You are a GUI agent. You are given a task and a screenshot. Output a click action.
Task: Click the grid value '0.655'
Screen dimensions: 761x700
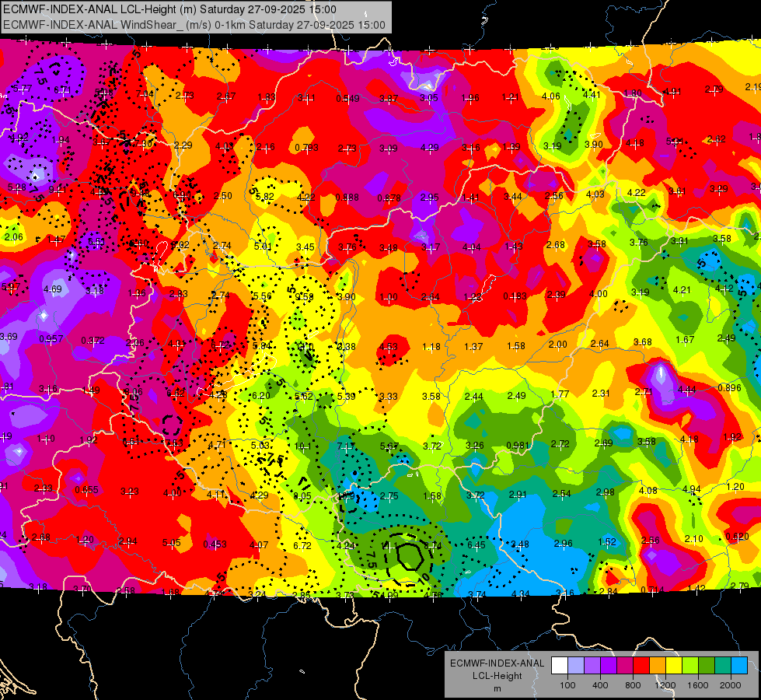(87, 490)
